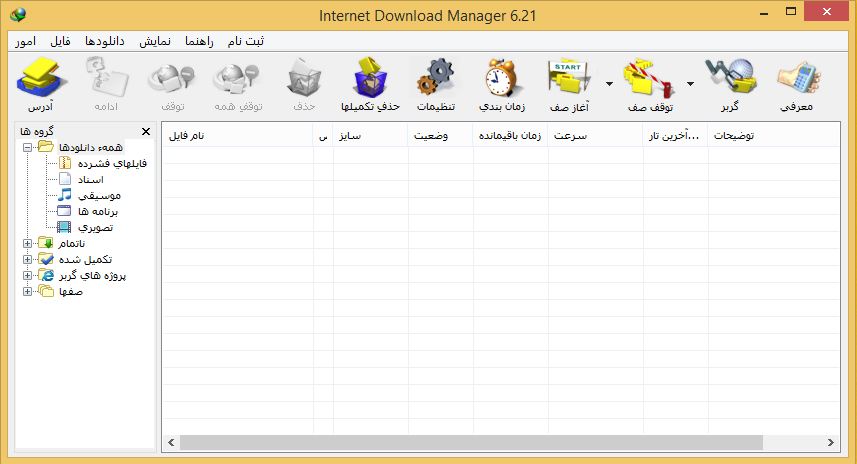
Task: Select ناتمام unfinished folder
Action: [x=72, y=243]
